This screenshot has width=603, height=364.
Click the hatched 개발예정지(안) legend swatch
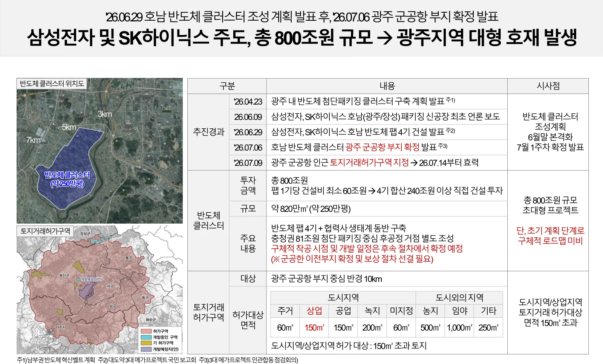click(x=146, y=349)
